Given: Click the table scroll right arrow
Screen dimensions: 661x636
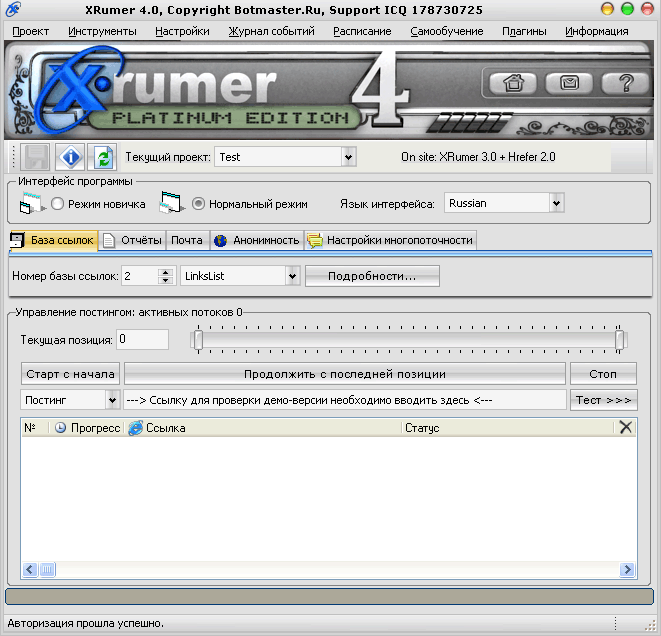Looking at the screenshot, I should 627,570.
